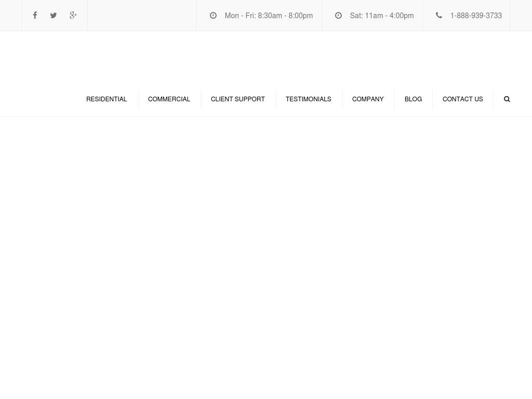Viewport: 532px width, 399px height.
Task: View the Testimonials page
Action: tap(308, 99)
